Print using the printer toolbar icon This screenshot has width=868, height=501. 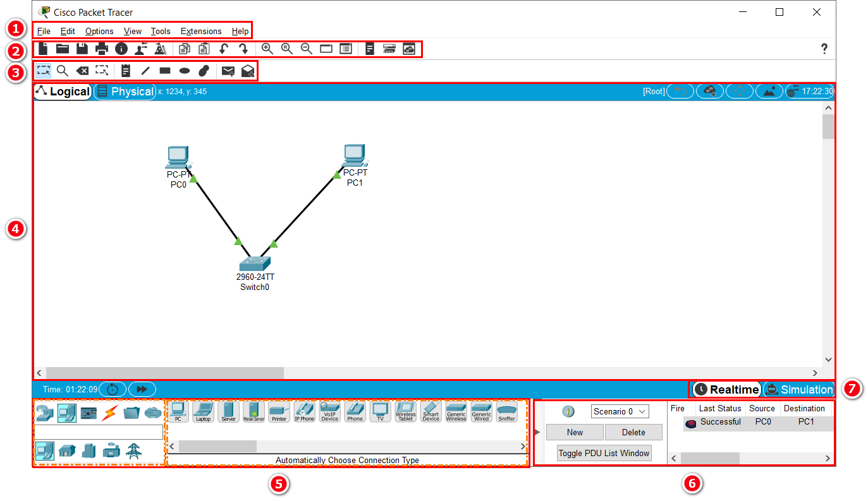click(102, 49)
